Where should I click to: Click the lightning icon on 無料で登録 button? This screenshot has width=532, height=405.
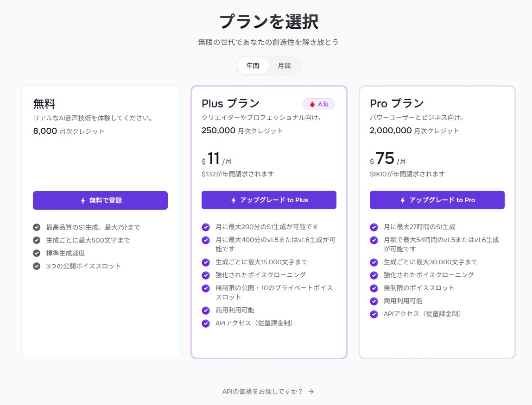83,200
